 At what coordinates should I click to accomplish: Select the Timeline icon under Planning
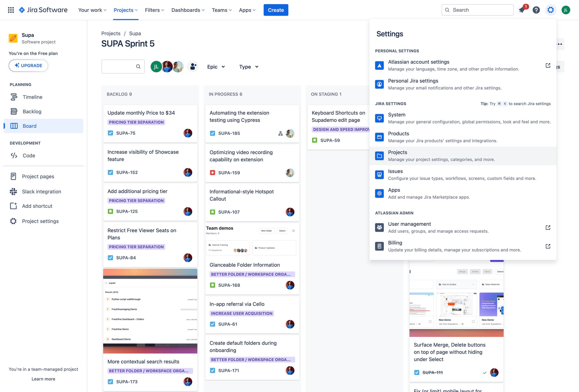(14, 97)
